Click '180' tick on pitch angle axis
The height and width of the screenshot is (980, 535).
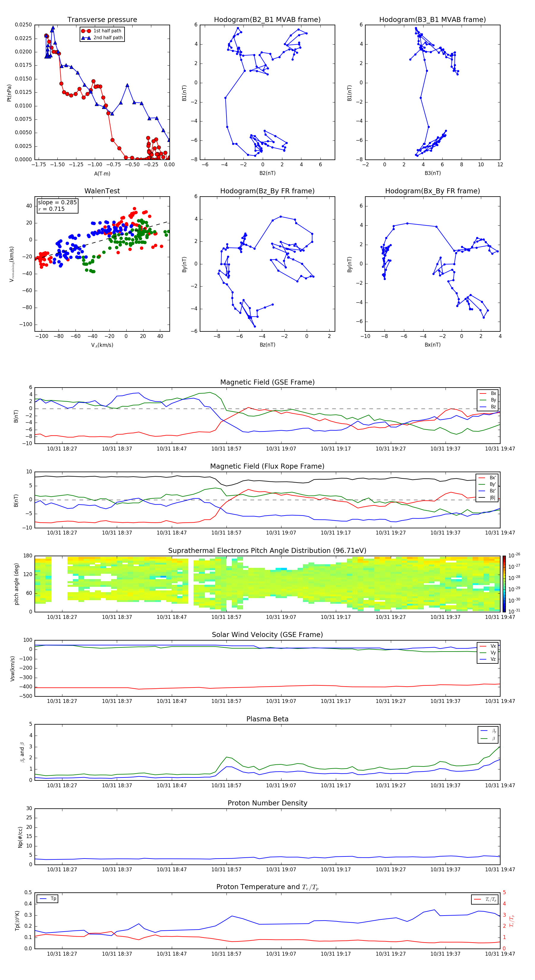click(28, 556)
